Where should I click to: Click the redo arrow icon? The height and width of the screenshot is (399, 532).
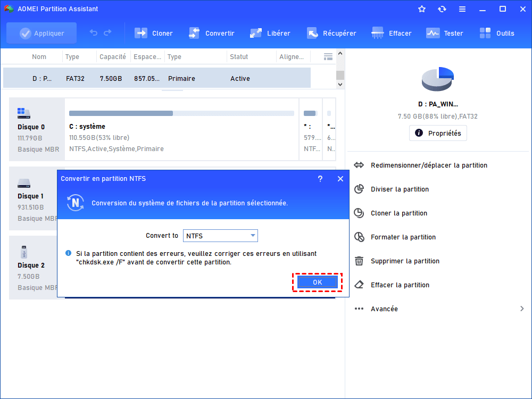point(107,33)
